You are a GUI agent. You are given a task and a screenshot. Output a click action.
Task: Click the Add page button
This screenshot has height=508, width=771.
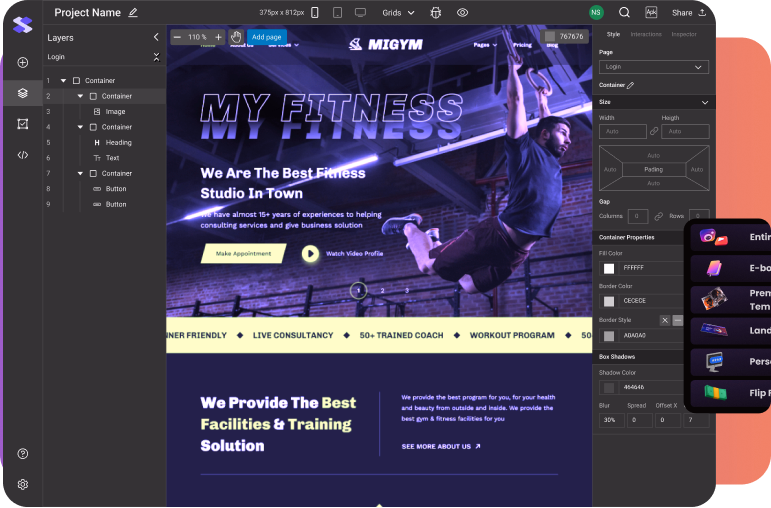(x=267, y=37)
